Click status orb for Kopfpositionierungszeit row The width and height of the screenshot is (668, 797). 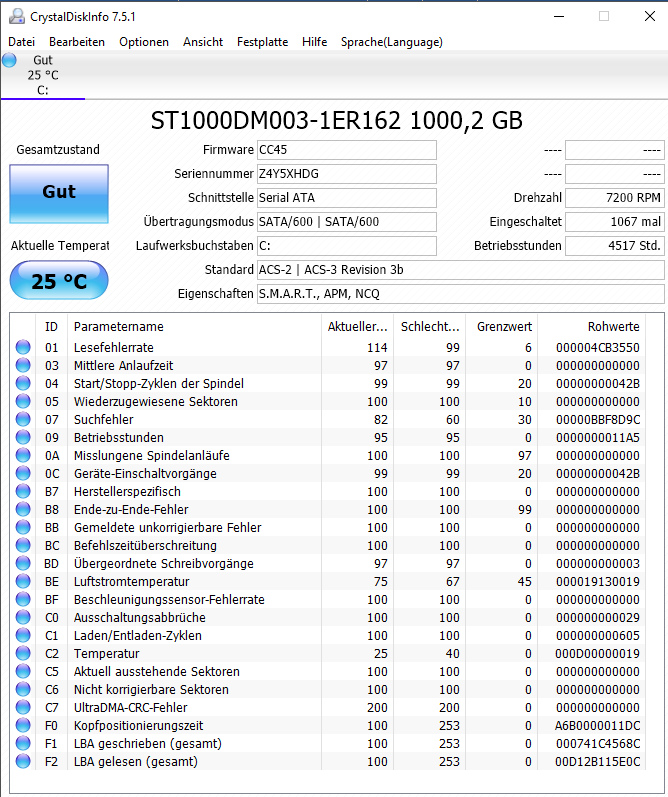coord(23,725)
